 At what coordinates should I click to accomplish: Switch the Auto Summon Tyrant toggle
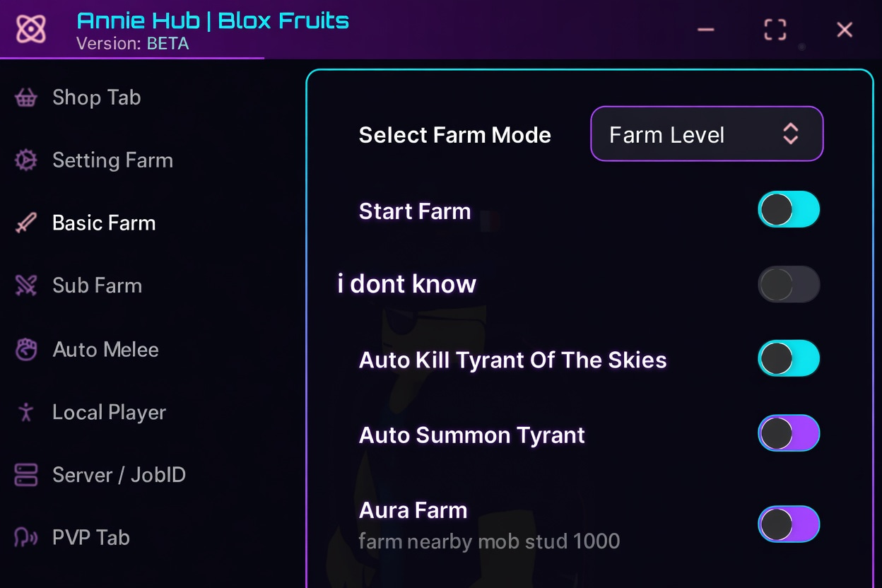pos(789,433)
